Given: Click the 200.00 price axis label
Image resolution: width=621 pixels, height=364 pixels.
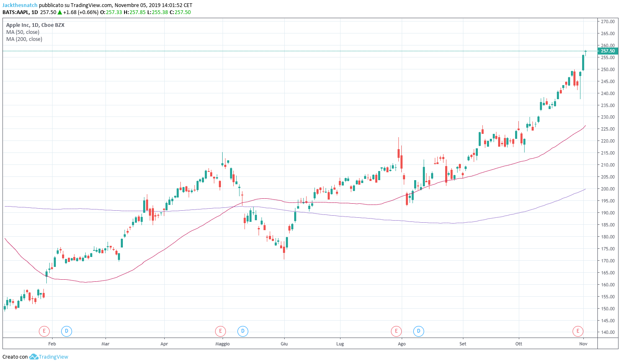Looking at the screenshot, I should click(x=608, y=189).
